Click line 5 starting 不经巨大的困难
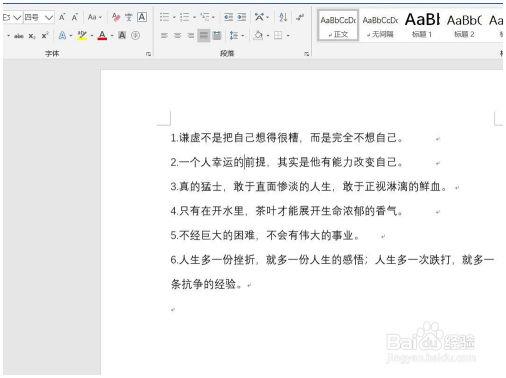 click(265, 235)
